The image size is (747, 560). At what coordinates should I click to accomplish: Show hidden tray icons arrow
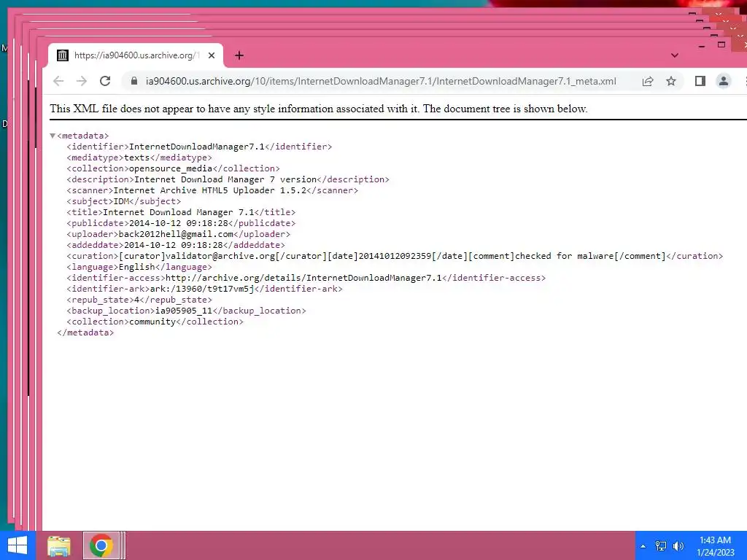pyautogui.click(x=643, y=546)
